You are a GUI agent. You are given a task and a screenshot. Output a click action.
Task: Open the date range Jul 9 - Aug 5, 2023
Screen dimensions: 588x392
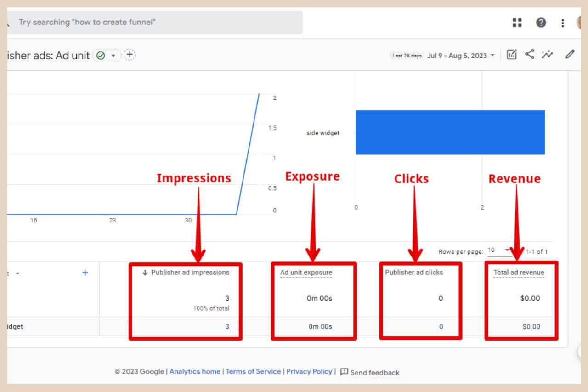[x=461, y=56]
